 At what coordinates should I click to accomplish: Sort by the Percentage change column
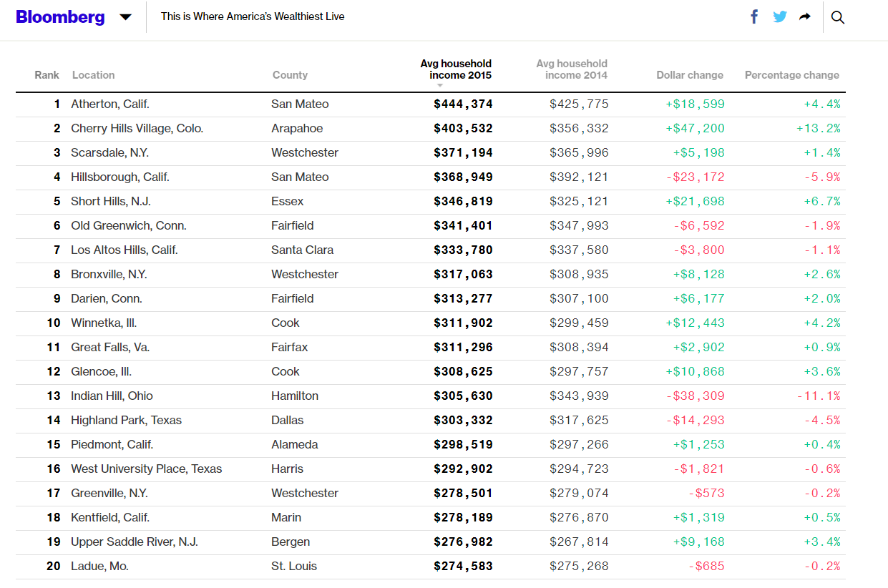point(792,74)
